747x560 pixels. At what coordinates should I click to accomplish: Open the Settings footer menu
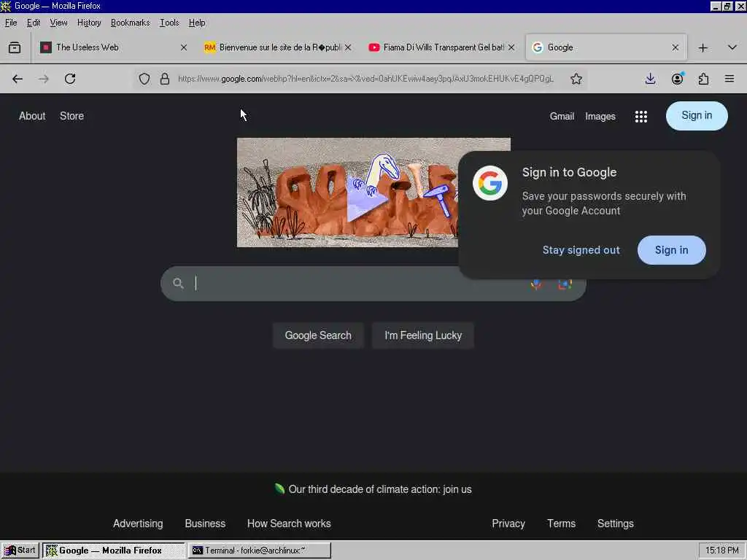tap(616, 524)
